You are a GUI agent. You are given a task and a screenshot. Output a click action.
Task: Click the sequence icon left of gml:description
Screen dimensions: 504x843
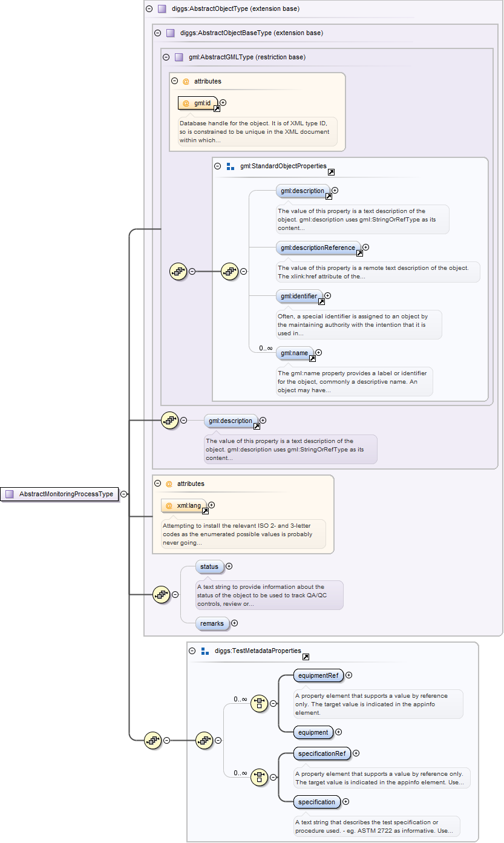pos(170,420)
